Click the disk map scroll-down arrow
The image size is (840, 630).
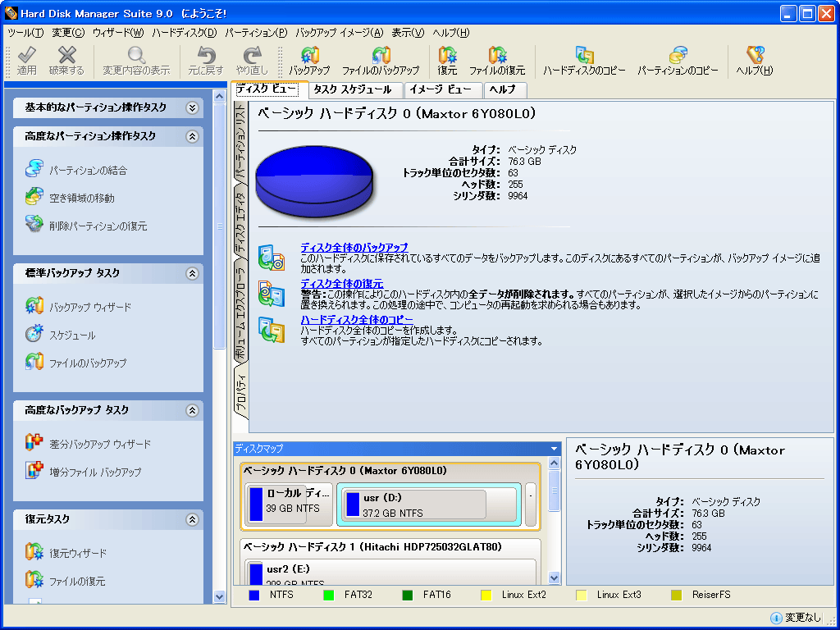coord(554,578)
